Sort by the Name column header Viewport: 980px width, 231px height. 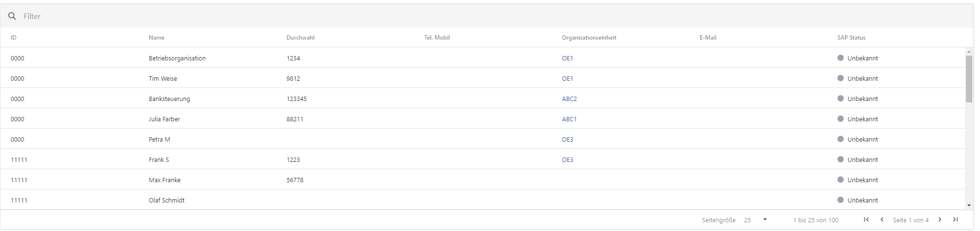coord(157,38)
